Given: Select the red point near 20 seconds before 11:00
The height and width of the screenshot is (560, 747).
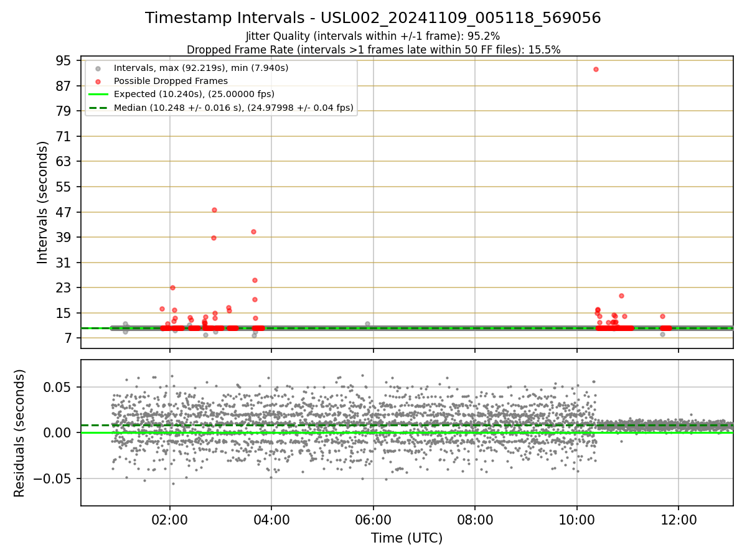Looking at the screenshot, I should tap(621, 296).
